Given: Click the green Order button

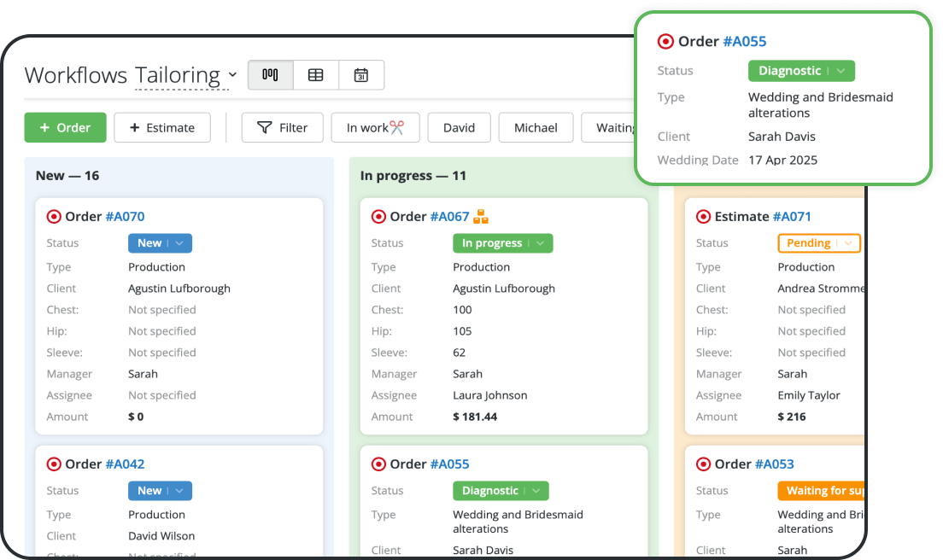Looking at the screenshot, I should [65, 127].
